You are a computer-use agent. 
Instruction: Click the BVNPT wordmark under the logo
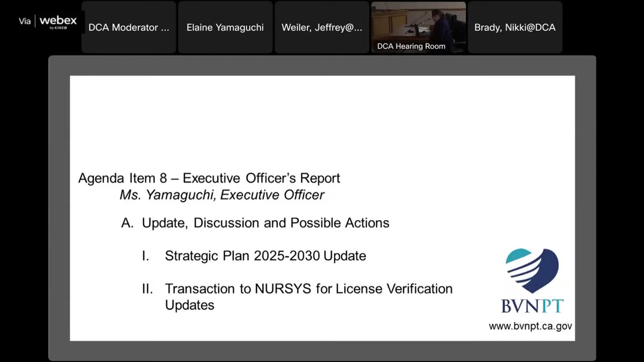532,306
